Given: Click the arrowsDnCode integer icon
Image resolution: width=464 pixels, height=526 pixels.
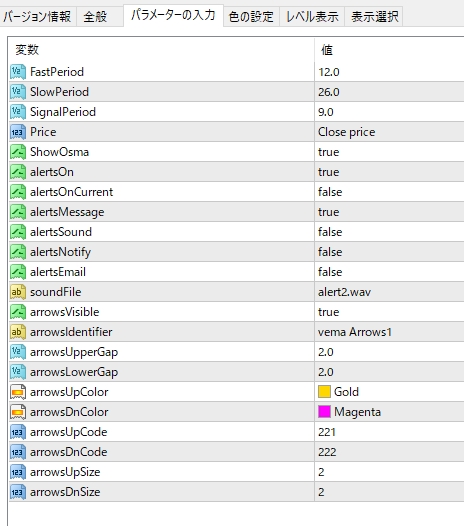Looking at the screenshot, I should point(17,452).
